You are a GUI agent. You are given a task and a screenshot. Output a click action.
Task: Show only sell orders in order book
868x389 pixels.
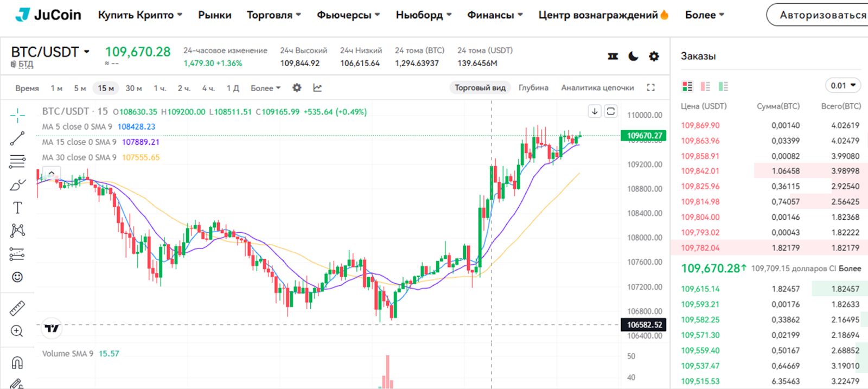click(705, 86)
